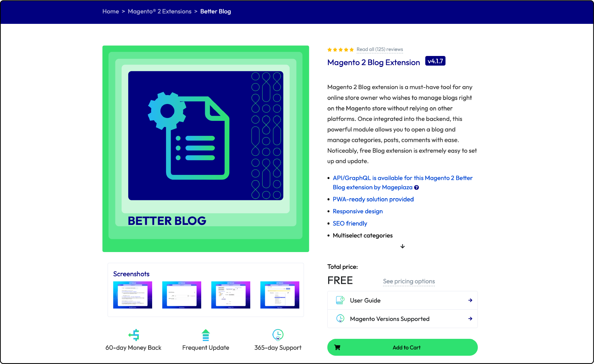The width and height of the screenshot is (594, 364).
Task: Open Magento 2 Extensions breadcrumb
Action: (x=159, y=12)
